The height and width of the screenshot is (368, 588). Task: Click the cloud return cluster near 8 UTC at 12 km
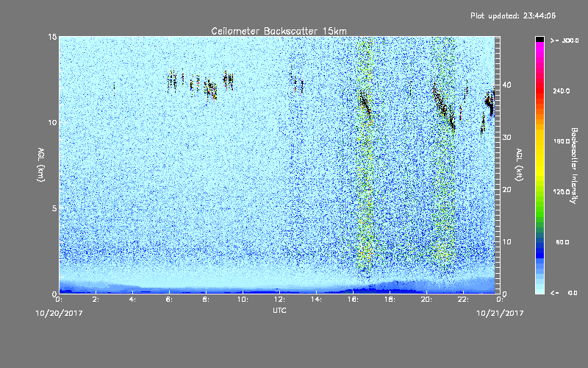(x=211, y=89)
